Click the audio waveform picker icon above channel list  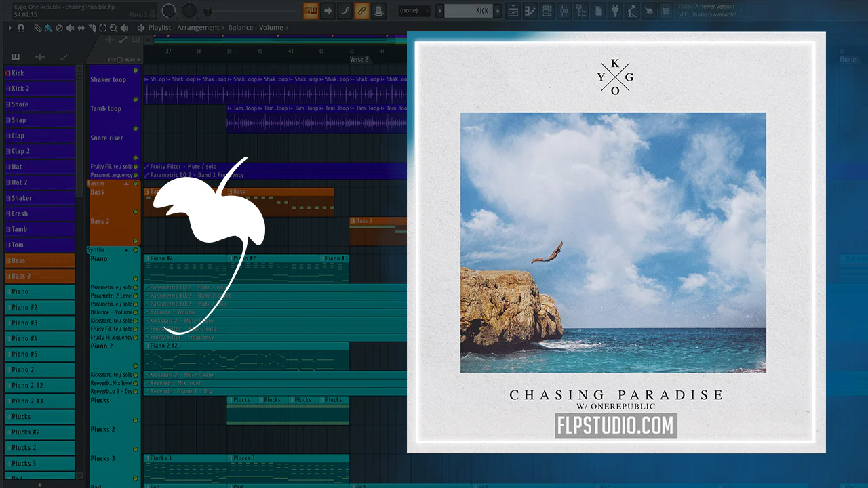(40, 57)
